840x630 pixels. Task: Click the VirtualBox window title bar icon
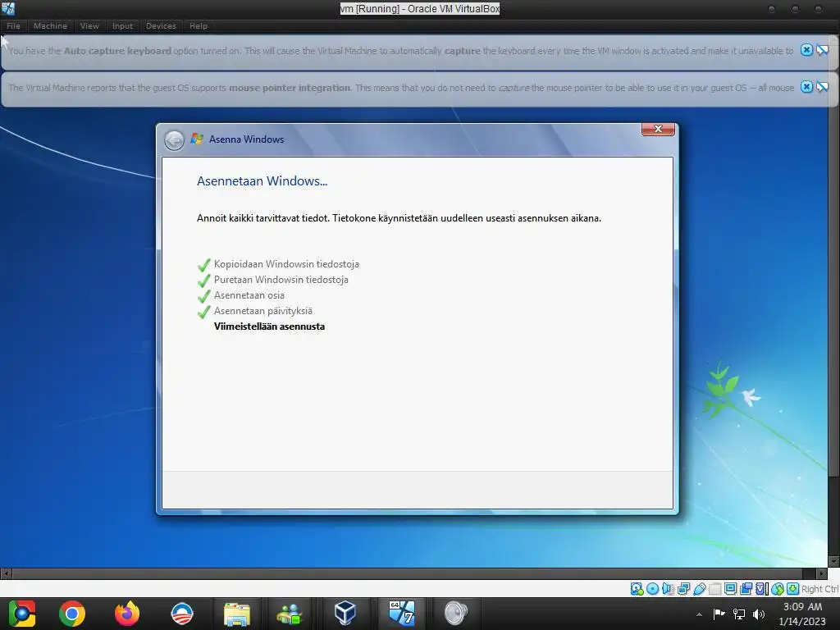click(8, 8)
